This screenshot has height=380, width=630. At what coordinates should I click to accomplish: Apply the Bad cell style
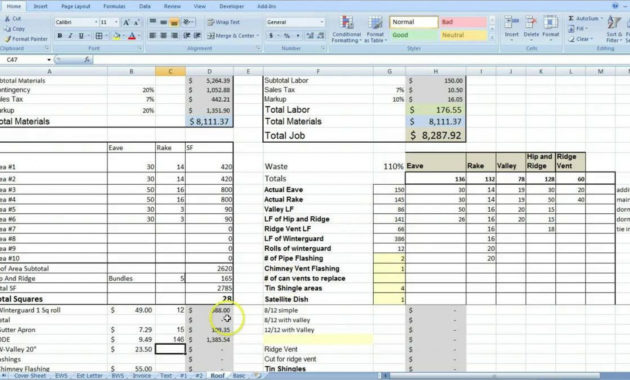click(463, 22)
